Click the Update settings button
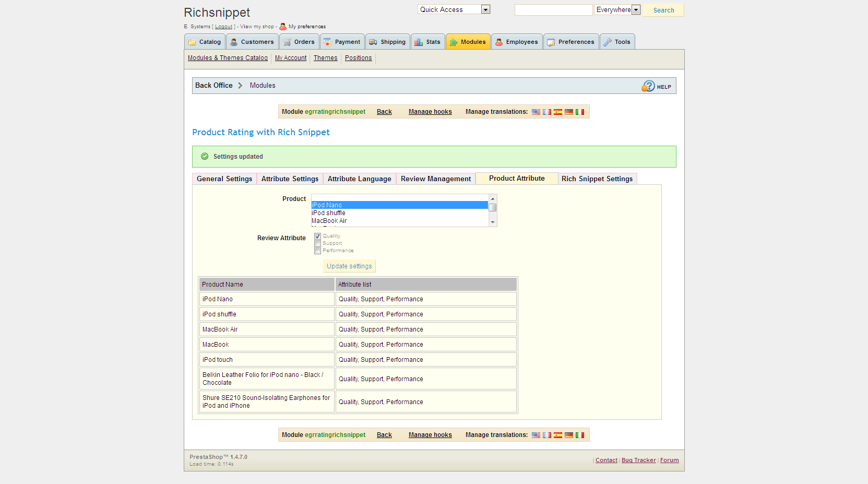This screenshot has height=484, width=868. point(349,266)
